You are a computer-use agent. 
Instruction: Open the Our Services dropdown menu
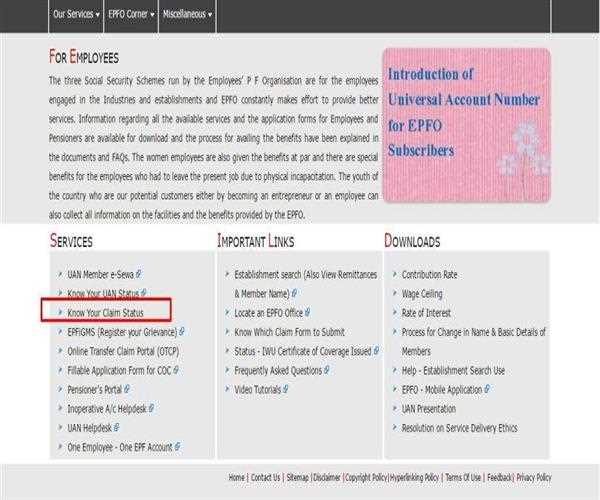(76, 15)
